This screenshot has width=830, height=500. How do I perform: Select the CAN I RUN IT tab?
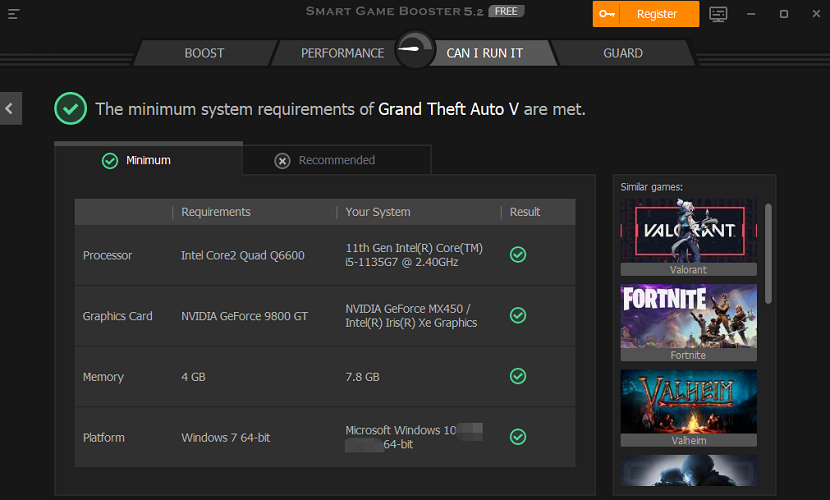click(x=484, y=53)
